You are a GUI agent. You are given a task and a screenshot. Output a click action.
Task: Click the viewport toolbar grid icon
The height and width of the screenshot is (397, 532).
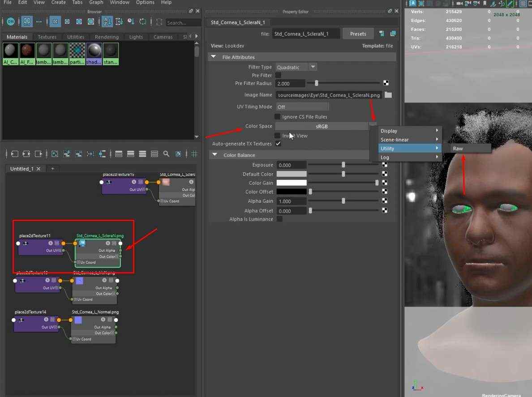(523, 4)
